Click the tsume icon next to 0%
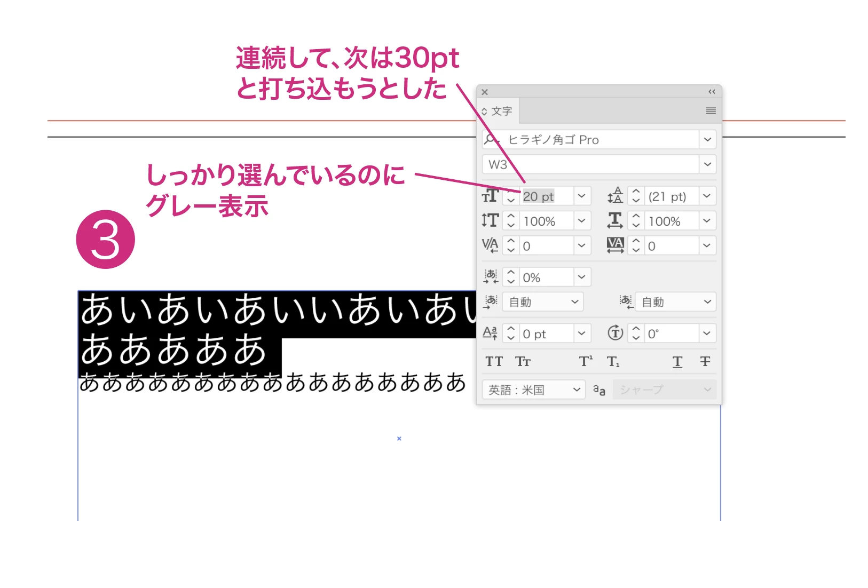This screenshot has height=588, width=868. 491,276
